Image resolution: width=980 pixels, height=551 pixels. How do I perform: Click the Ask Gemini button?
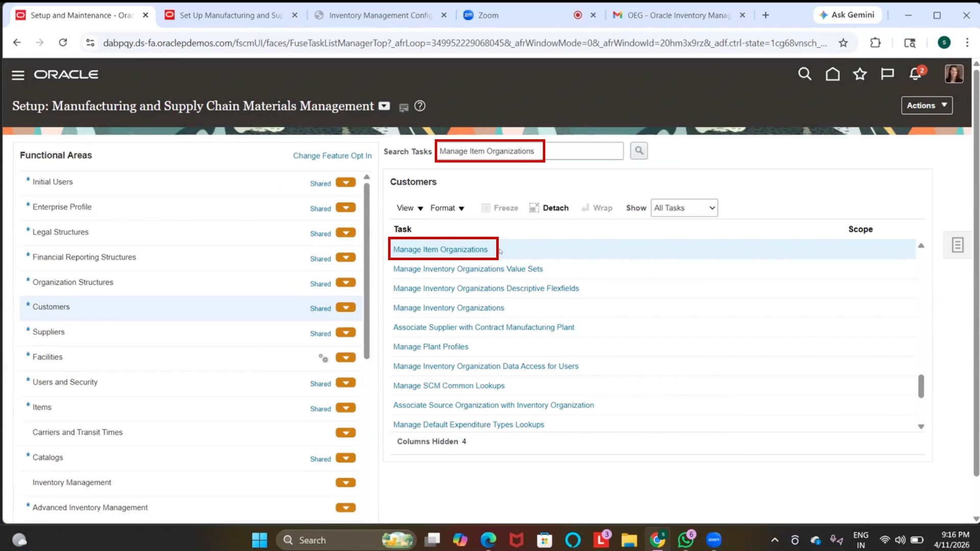click(847, 15)
